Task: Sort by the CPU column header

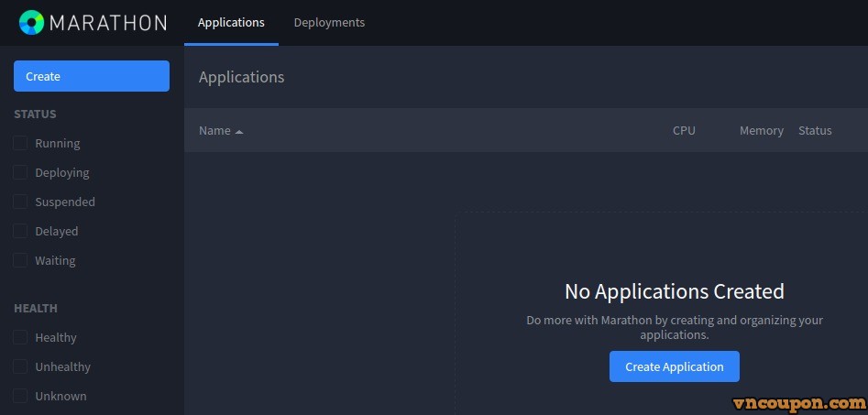Action: pyautogui.click(x=684, y=131)
